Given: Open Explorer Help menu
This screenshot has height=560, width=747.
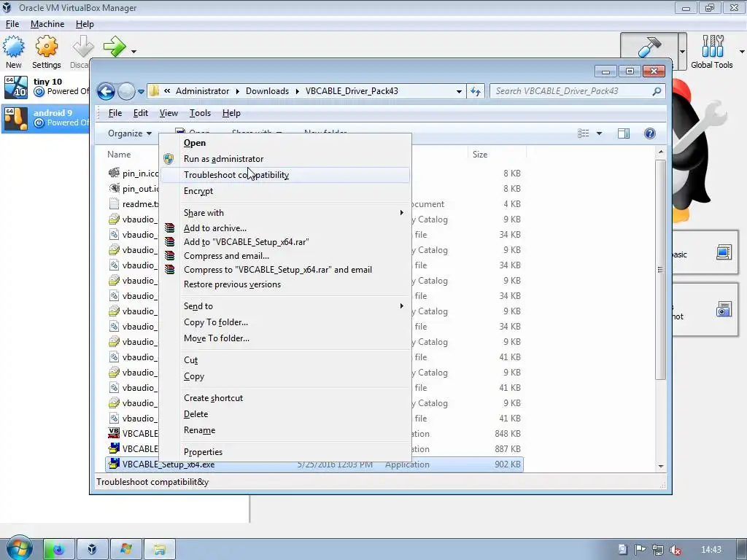Looking at the screenshot, I should pos(231,113).
